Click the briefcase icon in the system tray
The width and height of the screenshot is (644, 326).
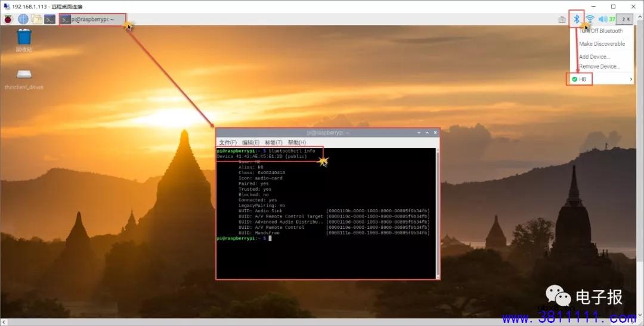[x=562, y=19]
